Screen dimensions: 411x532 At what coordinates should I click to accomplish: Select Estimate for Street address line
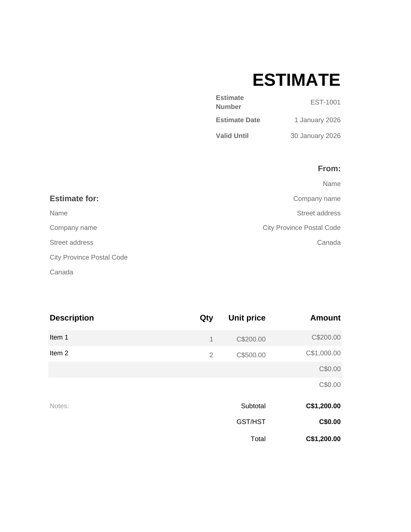click(71, 242)
